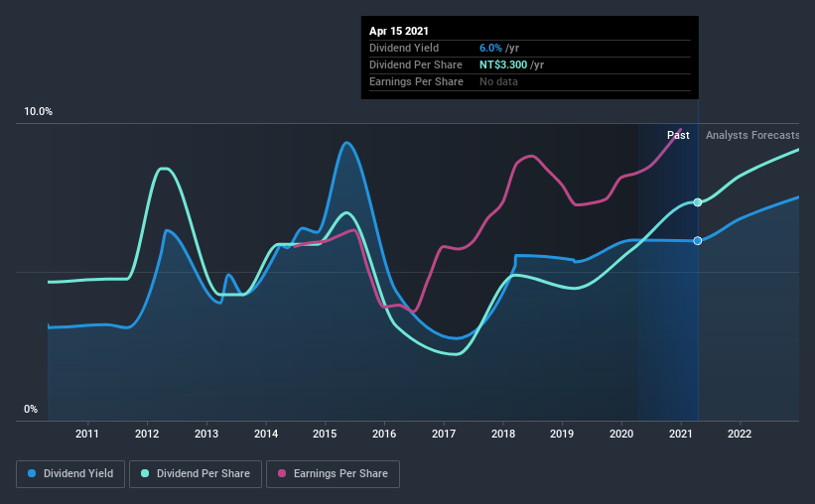Screen dimensions: 815x504
Task: Click the 2014 x-axis label
Action: pos(266,434)
